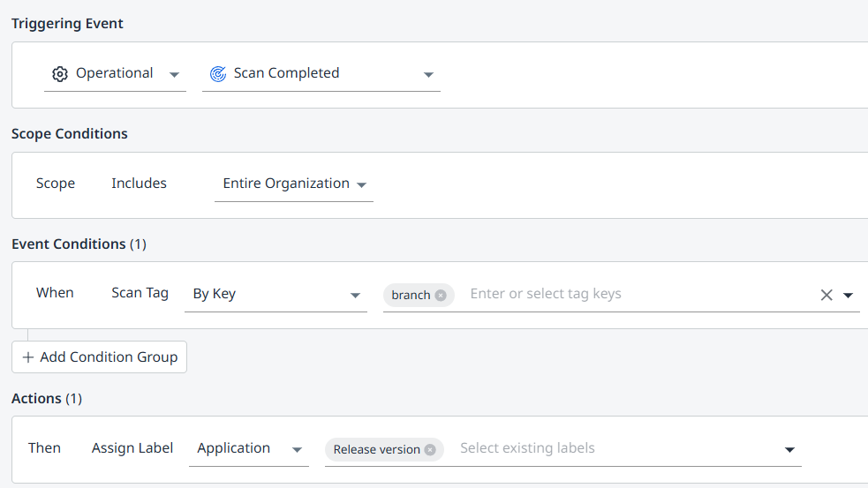Image resolution: width=868 pixels, height=488 pixels.
Task: Click the plus icon for condition group
Action: coord(28,357)
